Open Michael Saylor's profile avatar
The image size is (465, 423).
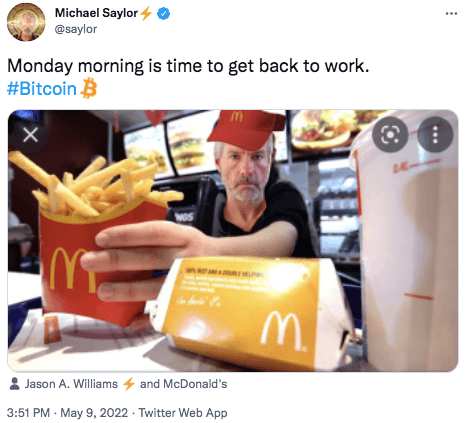tap(26, 22)
